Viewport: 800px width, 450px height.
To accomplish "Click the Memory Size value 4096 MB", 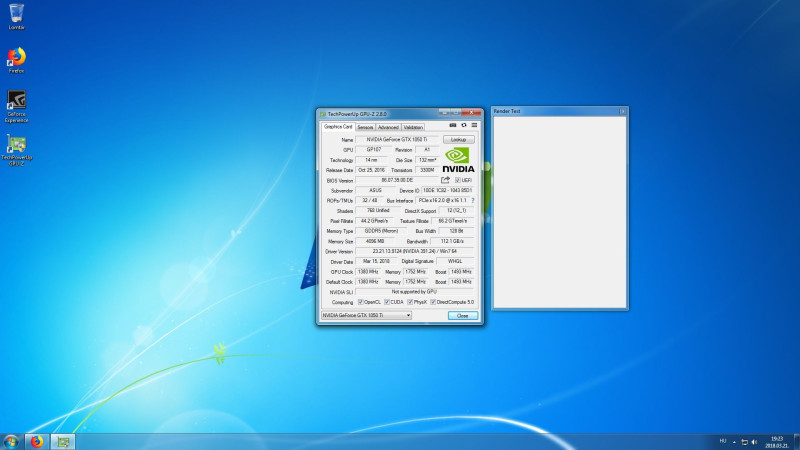I will click(374, 241).
